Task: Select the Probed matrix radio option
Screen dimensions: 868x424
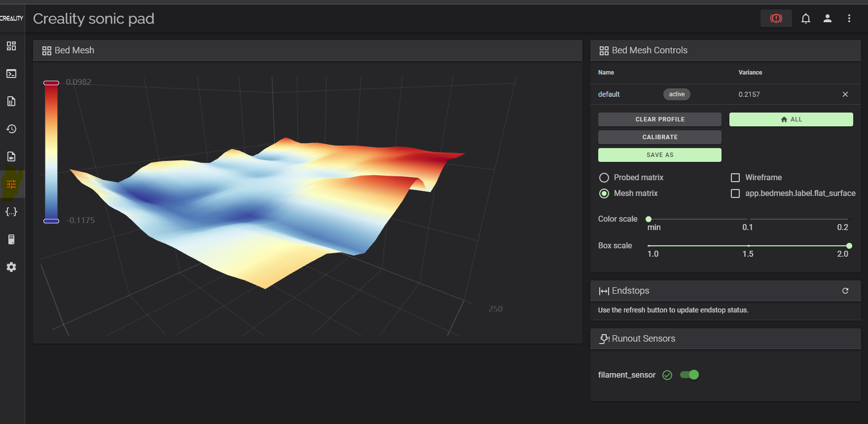Action: click(604, 178)
